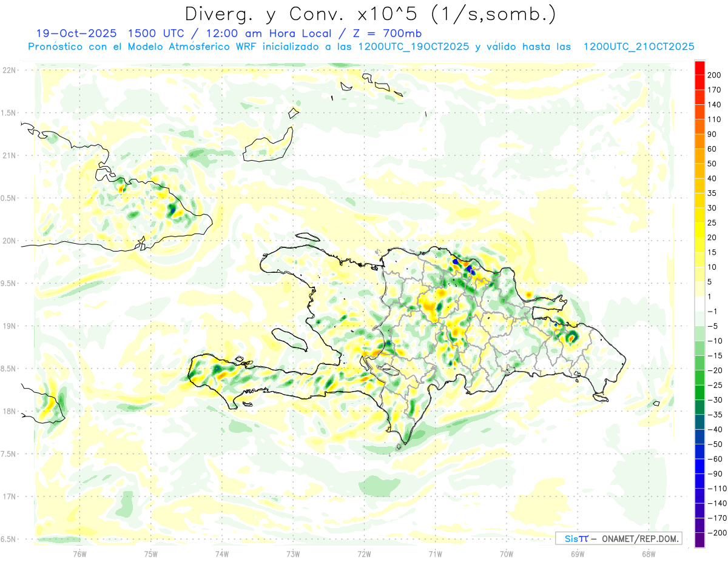Select the white colorbar swatch between 1 and -1
The width and height of the screenshot is (728, 562).
coord(699,304)
